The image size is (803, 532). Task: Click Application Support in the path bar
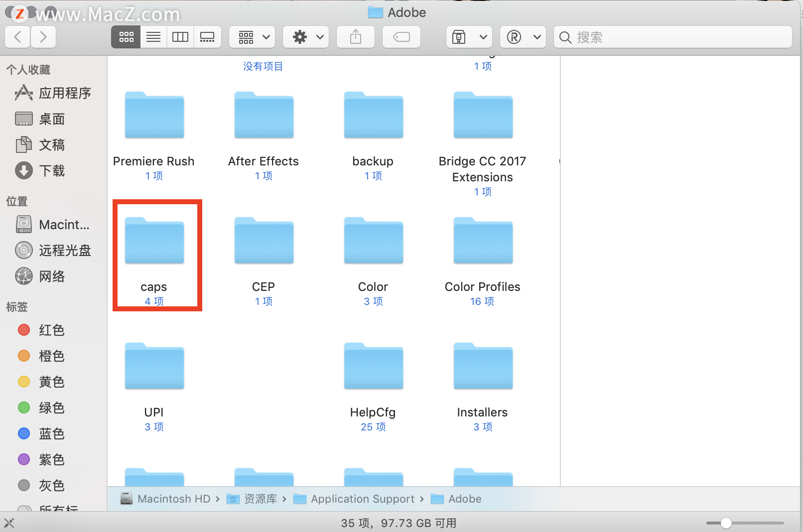(354, 499)
